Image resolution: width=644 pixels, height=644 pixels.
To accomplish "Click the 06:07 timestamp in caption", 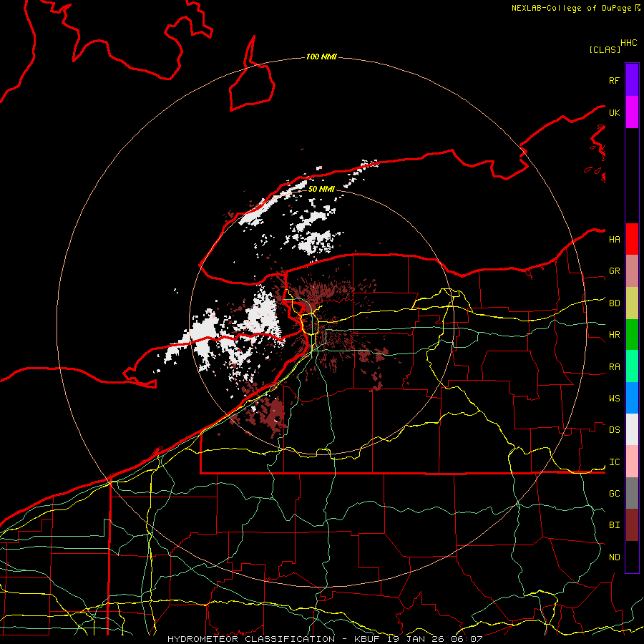I will [467, 639].
